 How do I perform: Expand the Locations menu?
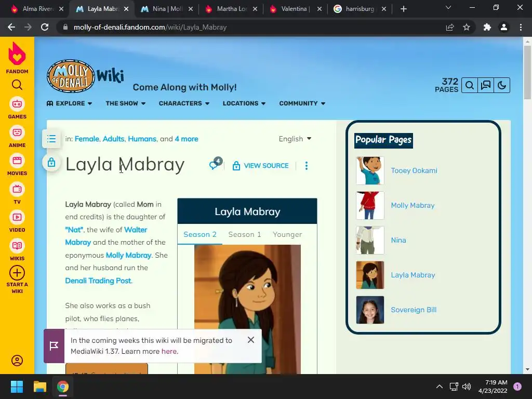point(244,103)
